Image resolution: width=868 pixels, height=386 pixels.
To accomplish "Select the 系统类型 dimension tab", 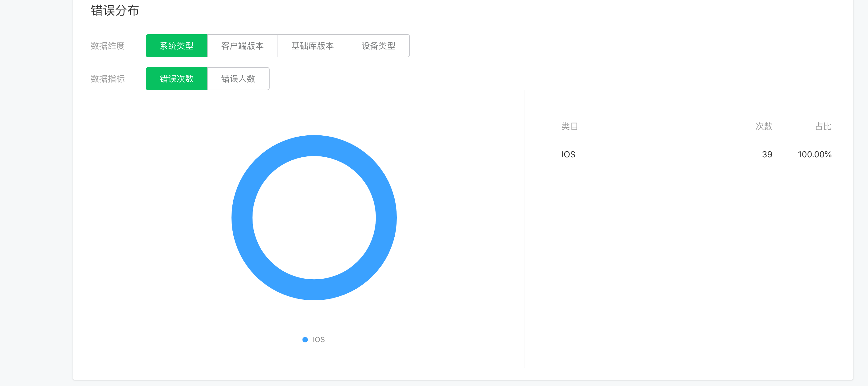I will 176,45.
